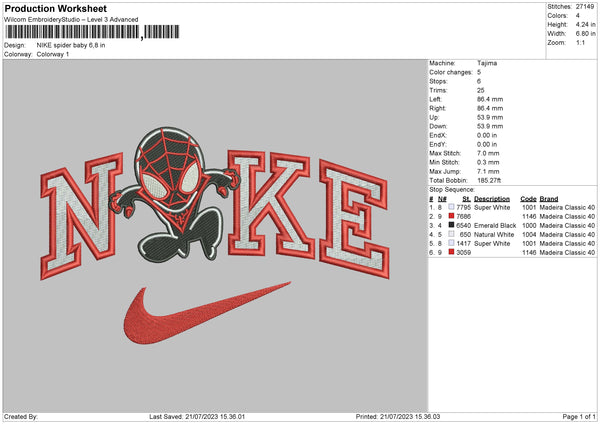
Task: Click thread code 1004 in row 4
Action: coord(529,235)
